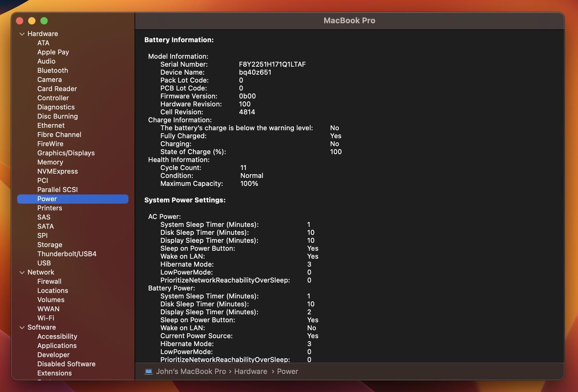
Task: Select Locations under Network
Action: (52, 291)
